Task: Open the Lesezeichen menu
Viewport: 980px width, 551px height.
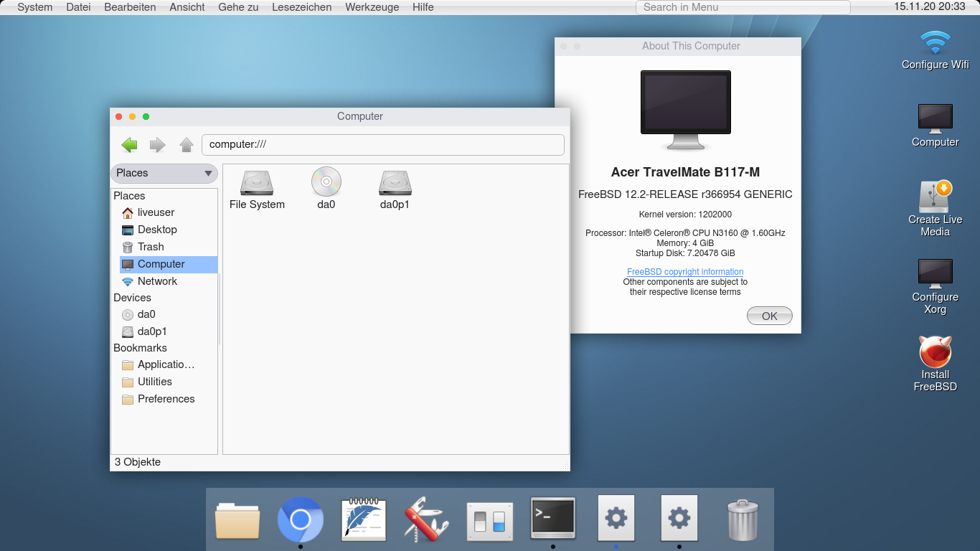Action: (x=301, y=7)
